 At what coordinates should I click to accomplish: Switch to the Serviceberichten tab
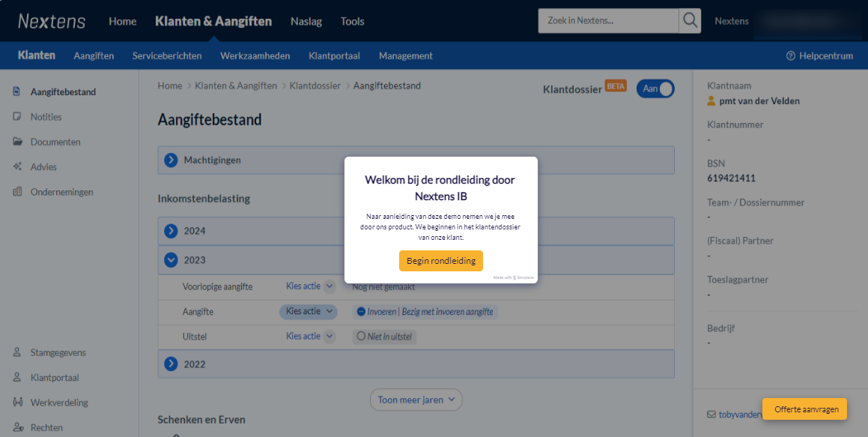[166, 55]
